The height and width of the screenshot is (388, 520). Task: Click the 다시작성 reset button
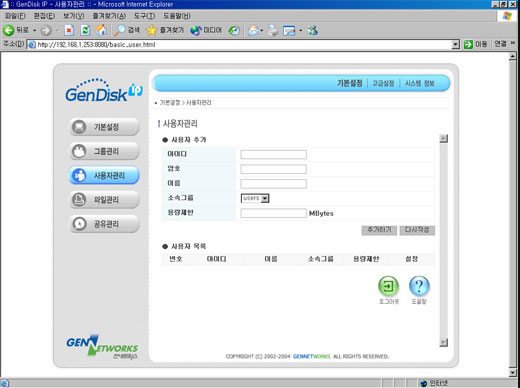point(417,230)
